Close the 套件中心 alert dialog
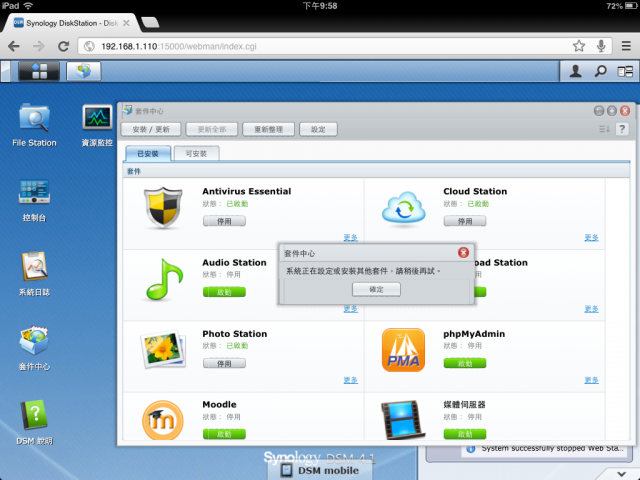 click(463, 253)
